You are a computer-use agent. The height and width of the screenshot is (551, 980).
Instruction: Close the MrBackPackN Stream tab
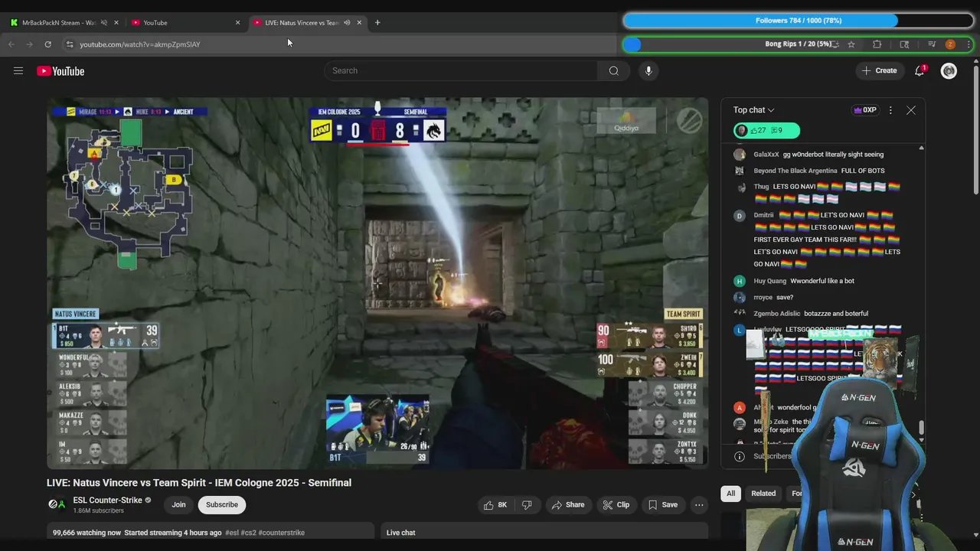116,22
